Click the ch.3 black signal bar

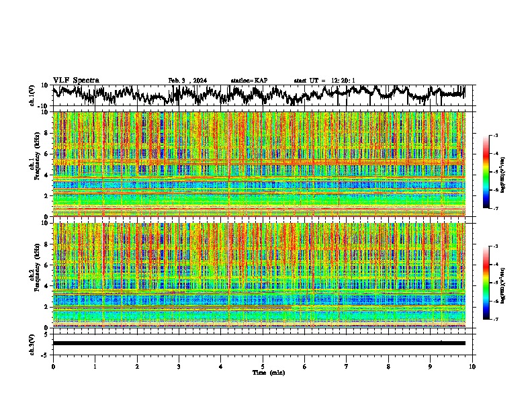click(x=259, y=343)
